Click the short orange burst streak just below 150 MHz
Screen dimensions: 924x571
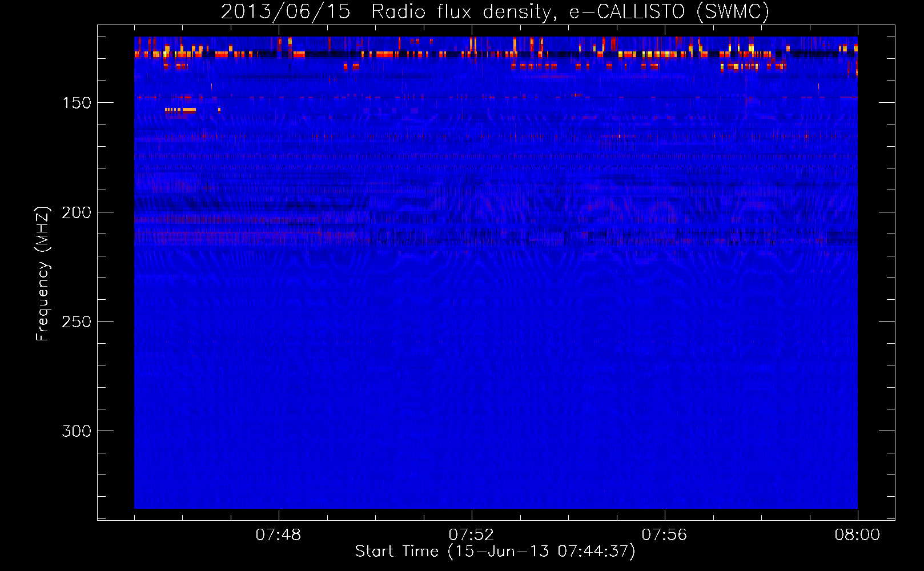[x=180, y=110]
